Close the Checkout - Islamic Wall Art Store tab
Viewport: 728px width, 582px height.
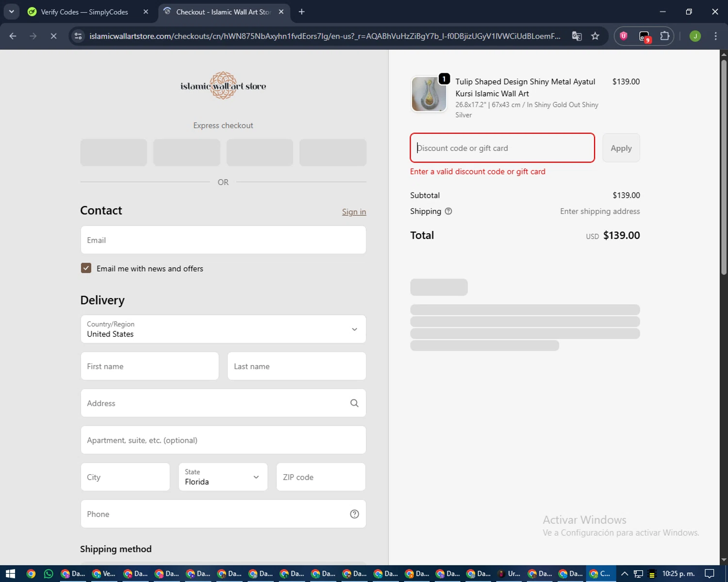pyautogui.click(x=281, y=12)
